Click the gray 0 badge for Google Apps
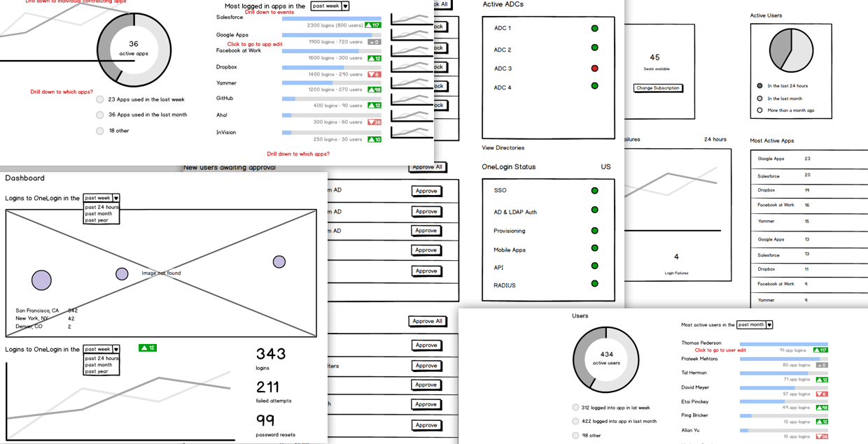The height and width of the screenshot is (444, 868). [x=374, y=42]
